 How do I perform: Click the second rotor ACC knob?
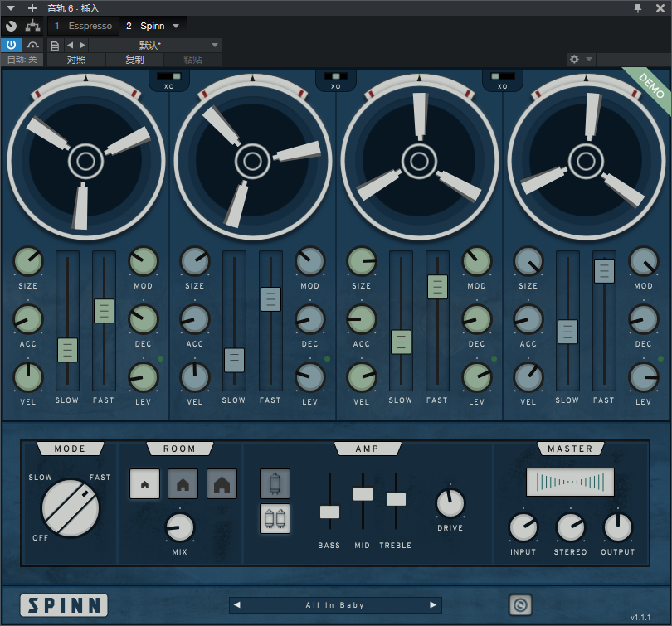tap(195, 319)
